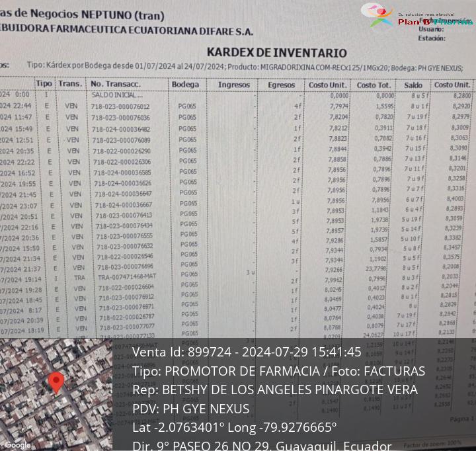Select transaction 718-024-000036585

point(122,173)
